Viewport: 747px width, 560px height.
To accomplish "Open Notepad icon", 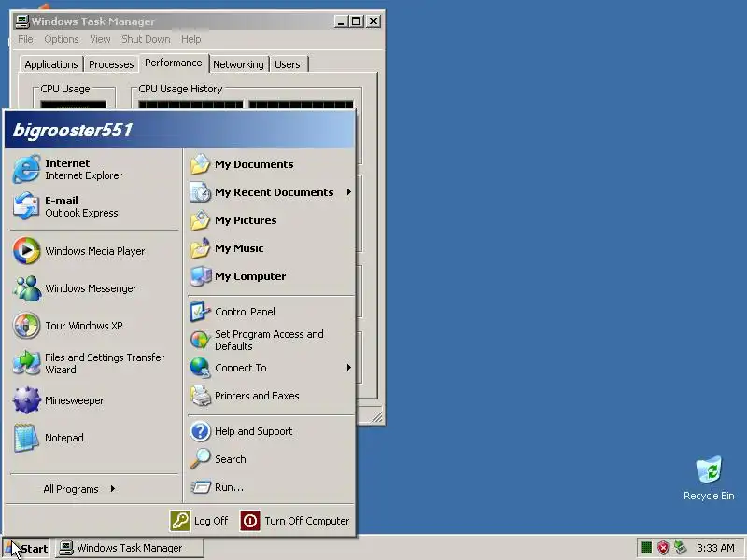I will 26,438.
